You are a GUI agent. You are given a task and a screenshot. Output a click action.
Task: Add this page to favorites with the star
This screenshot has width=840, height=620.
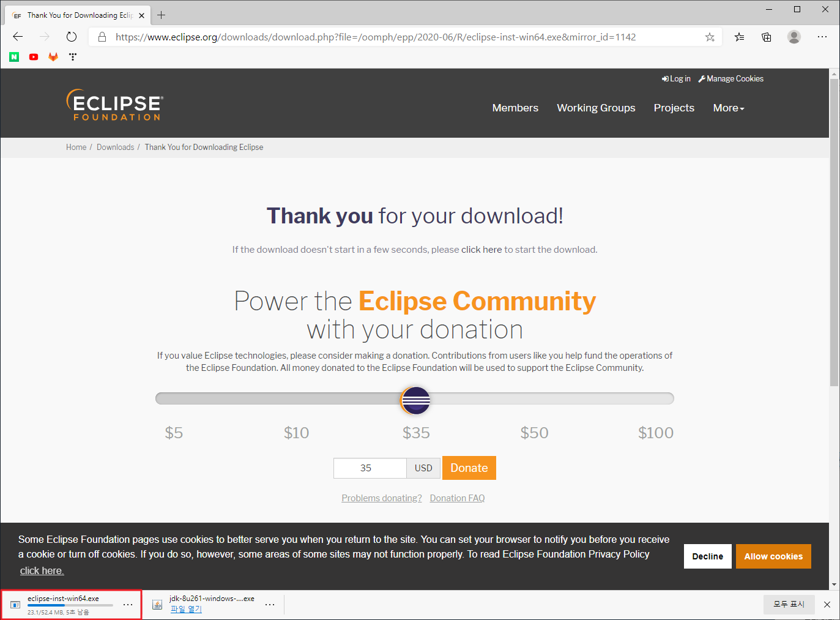pyautogui.click(x=710, y=37)
